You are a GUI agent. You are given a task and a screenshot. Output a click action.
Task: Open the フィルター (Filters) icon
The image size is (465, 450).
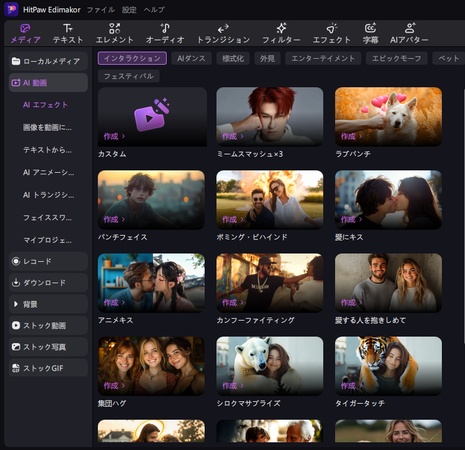[281, 28]
